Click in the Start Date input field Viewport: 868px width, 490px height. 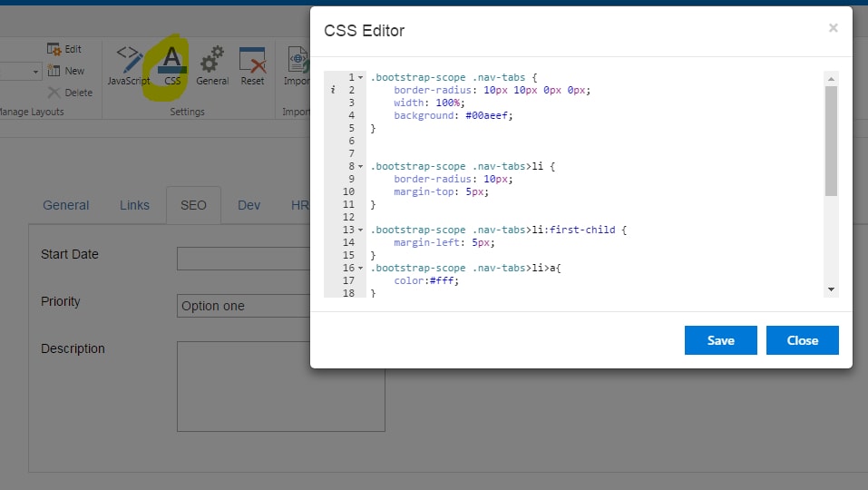(x=244, y=259)
